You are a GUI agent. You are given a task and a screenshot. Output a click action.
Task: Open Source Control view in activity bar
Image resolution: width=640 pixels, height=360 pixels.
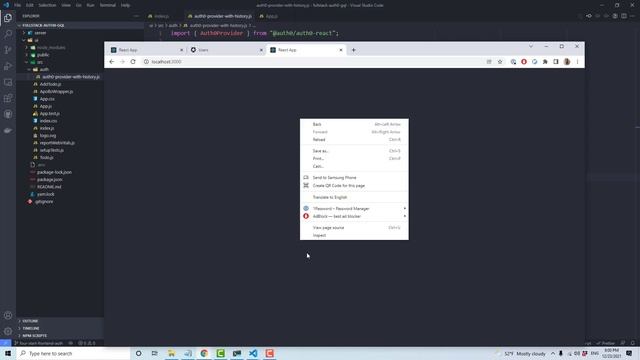pos(8,50)
